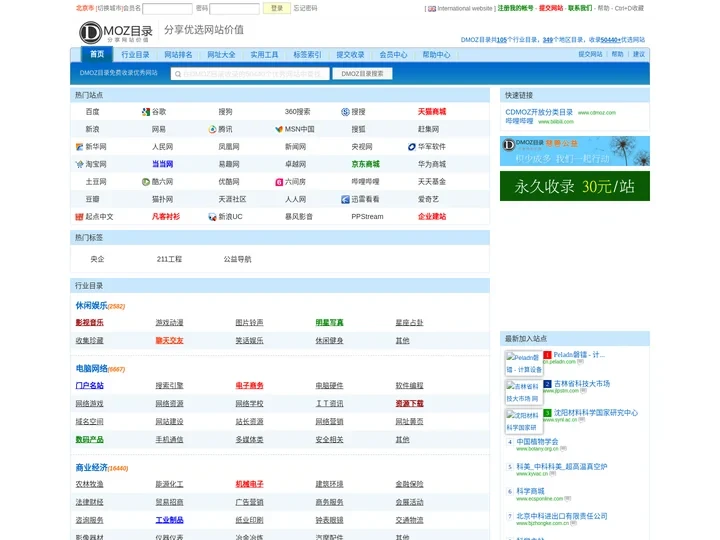Click the 忘记密码 link

pyautogui.click(x=305, y=8)
